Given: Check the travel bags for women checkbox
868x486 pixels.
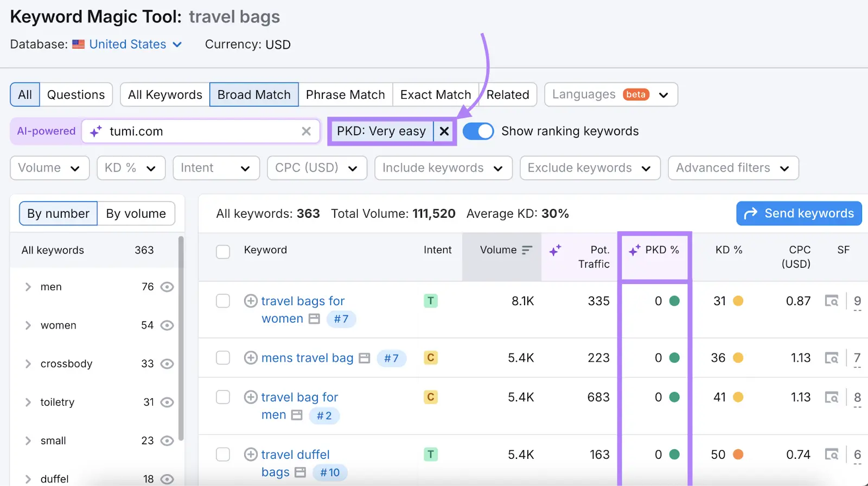Looking at the screenshot, I should coord(223,301).
